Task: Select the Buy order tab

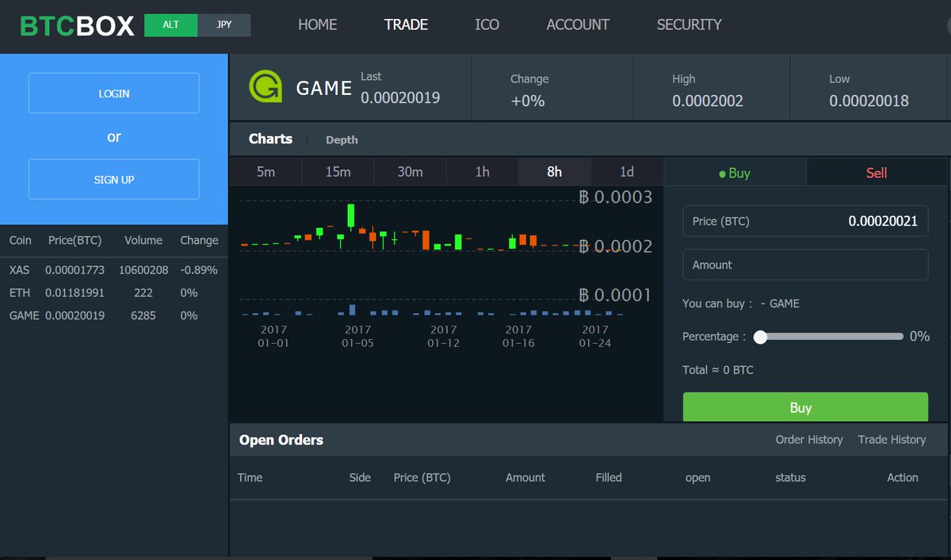Action: click(x=735, y=173)
